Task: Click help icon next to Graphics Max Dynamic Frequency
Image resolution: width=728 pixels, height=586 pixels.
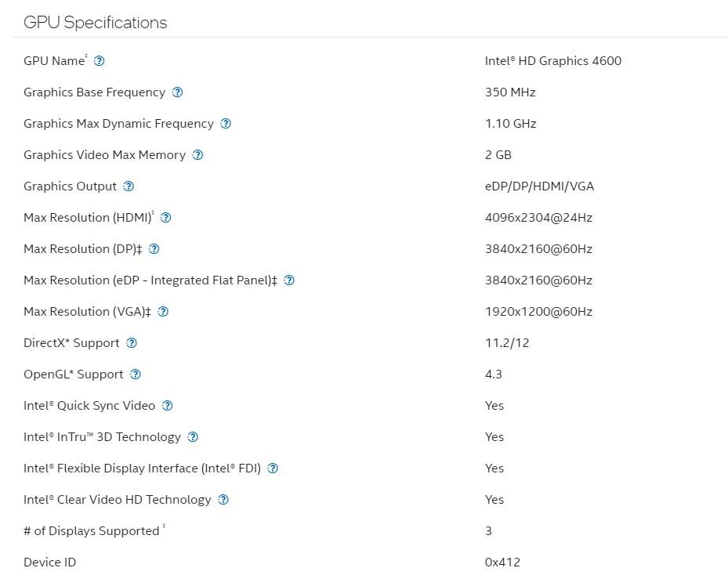Action: click(x=226, y=124)
